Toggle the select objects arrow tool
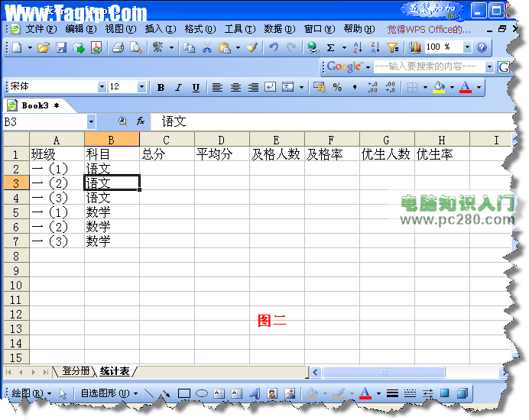 click(x=63, y=393)
